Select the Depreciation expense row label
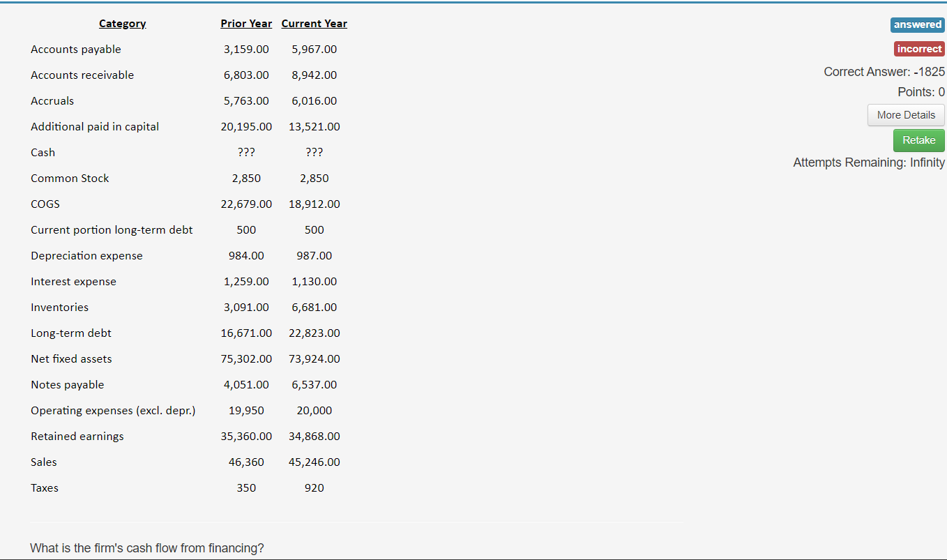This screenshot has height=560, width=947. (86, 256)
